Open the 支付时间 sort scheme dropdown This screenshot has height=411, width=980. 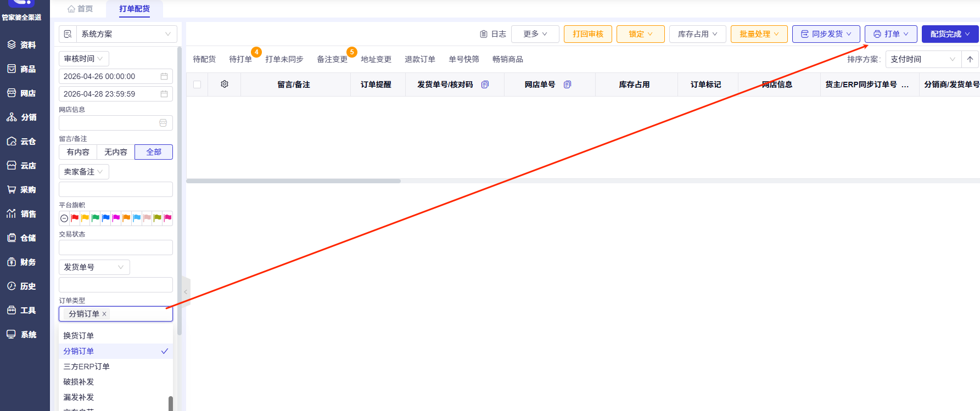point(924,59)
